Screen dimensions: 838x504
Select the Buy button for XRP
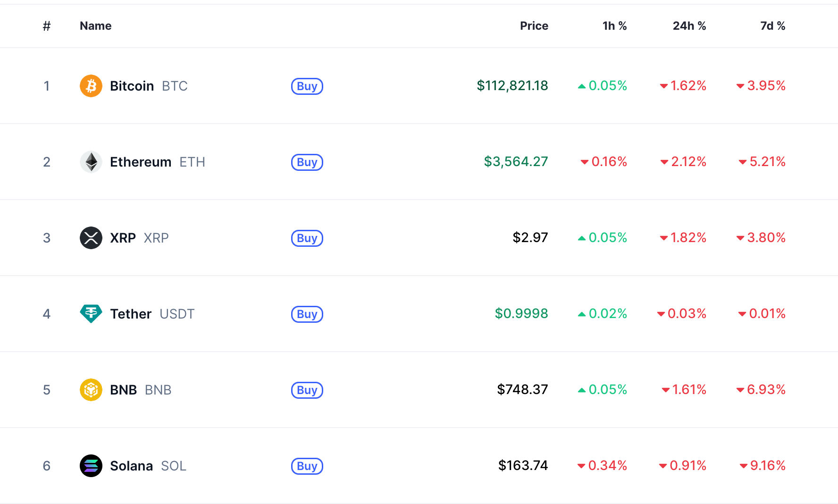[x=307, y=238]
